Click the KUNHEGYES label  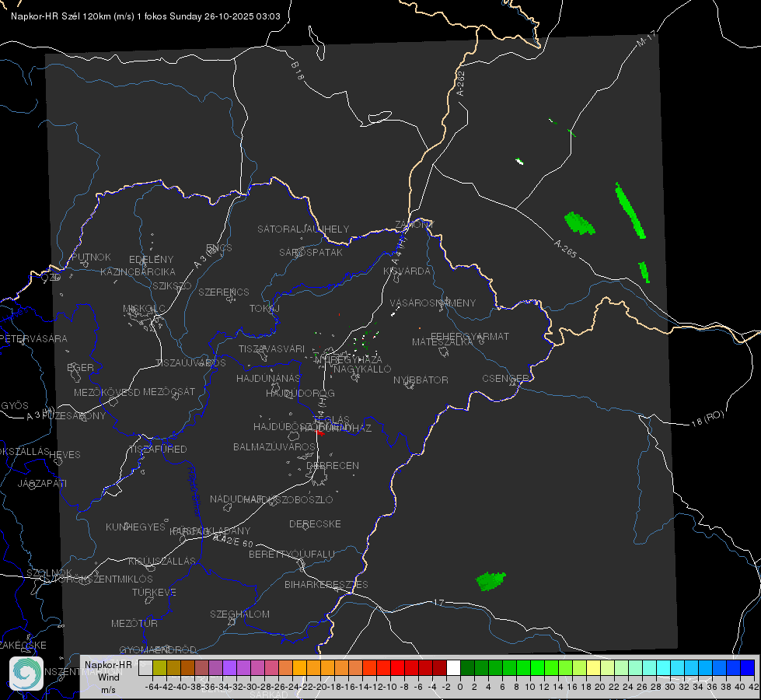[135, 527]
